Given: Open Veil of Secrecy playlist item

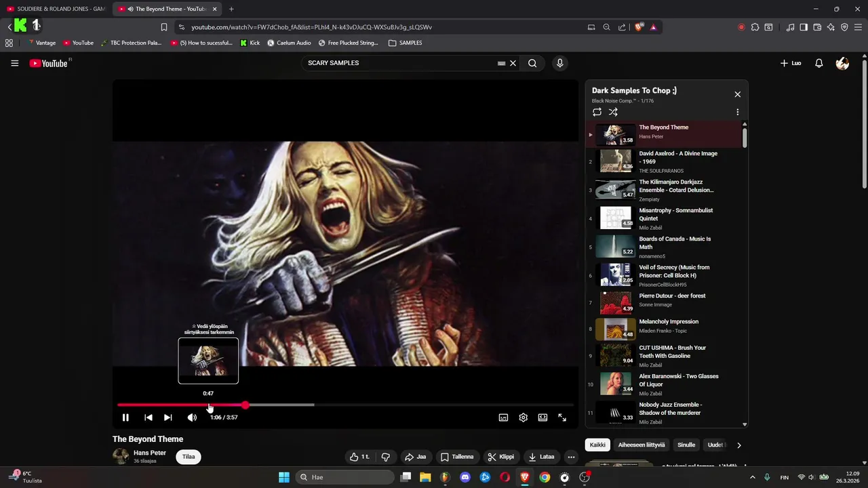Looking at the screenshot, I should (665, 275).
